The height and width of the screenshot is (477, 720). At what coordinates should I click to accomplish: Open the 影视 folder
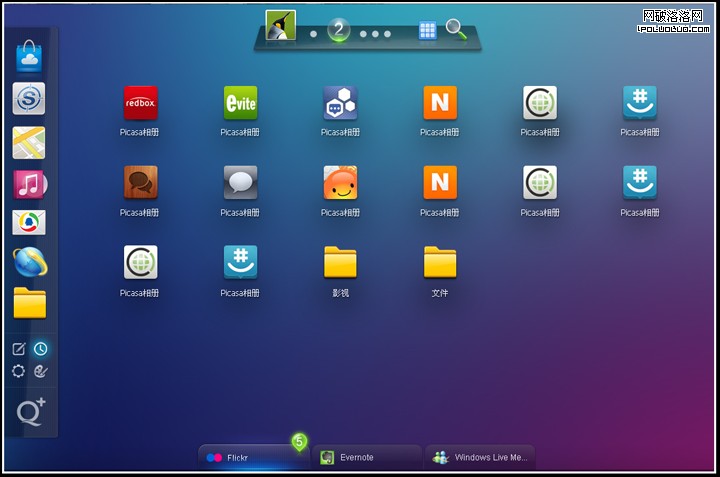tap(340, 263)
